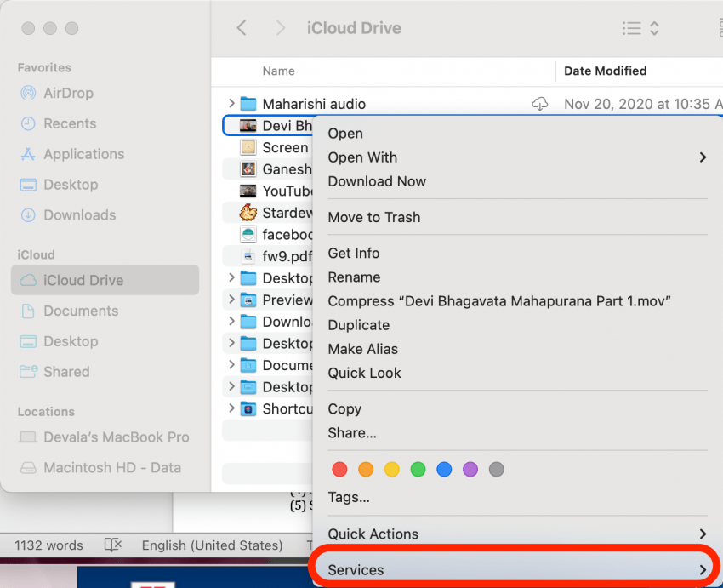Sort by the Date Modified column header
Image resolution: width=723 pixels, height=588 pixels.
pos(605,71)
